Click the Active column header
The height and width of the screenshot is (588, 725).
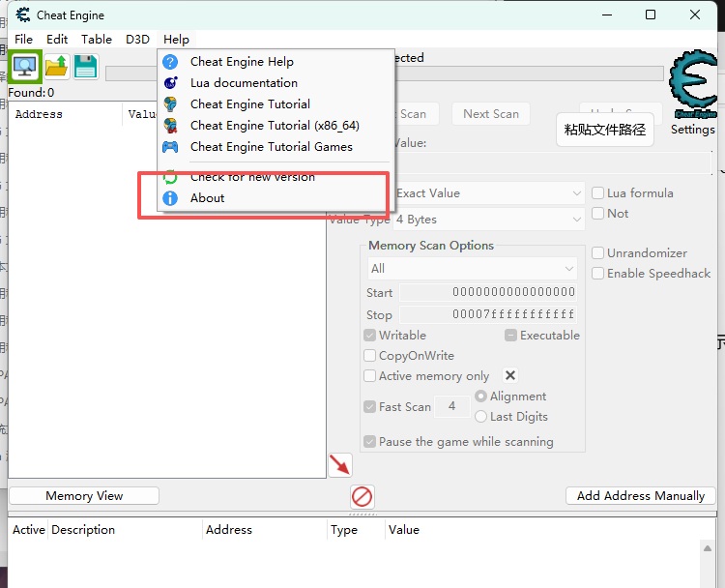click(29, 530)
